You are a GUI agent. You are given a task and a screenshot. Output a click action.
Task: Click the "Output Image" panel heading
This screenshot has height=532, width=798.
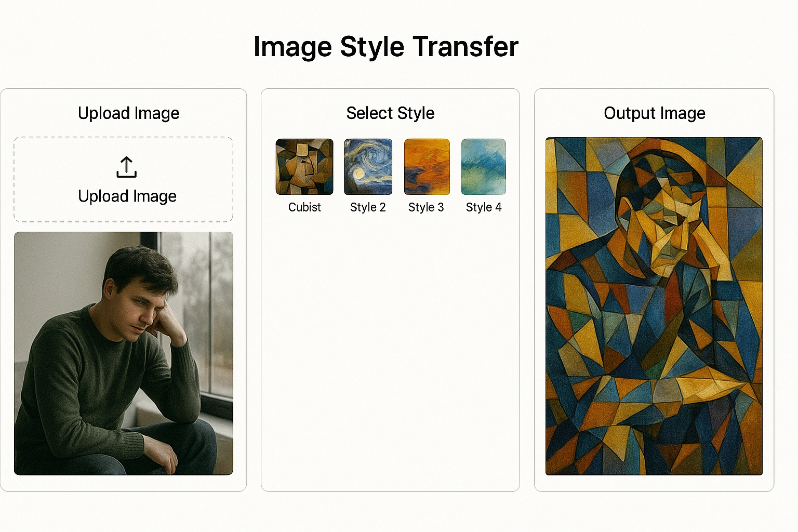654,113
